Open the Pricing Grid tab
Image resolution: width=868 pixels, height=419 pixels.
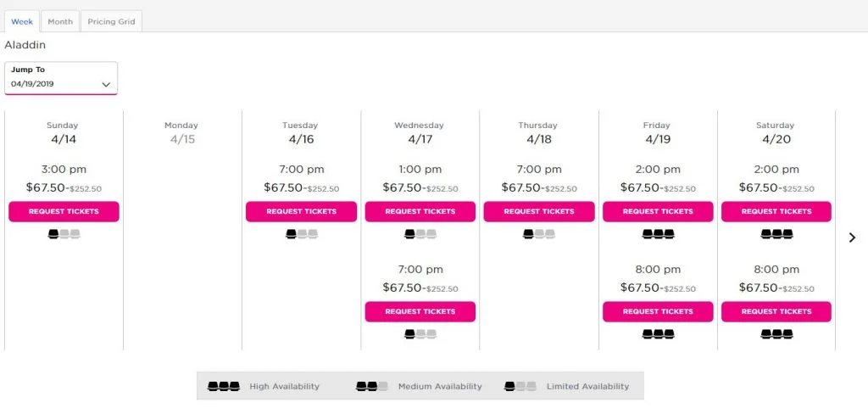tap(111, 21)
